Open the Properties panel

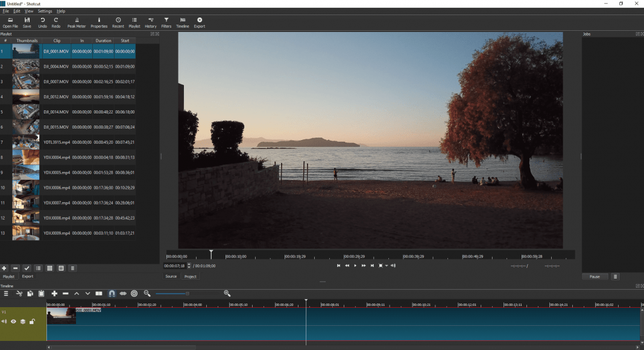tap(99, 22)
